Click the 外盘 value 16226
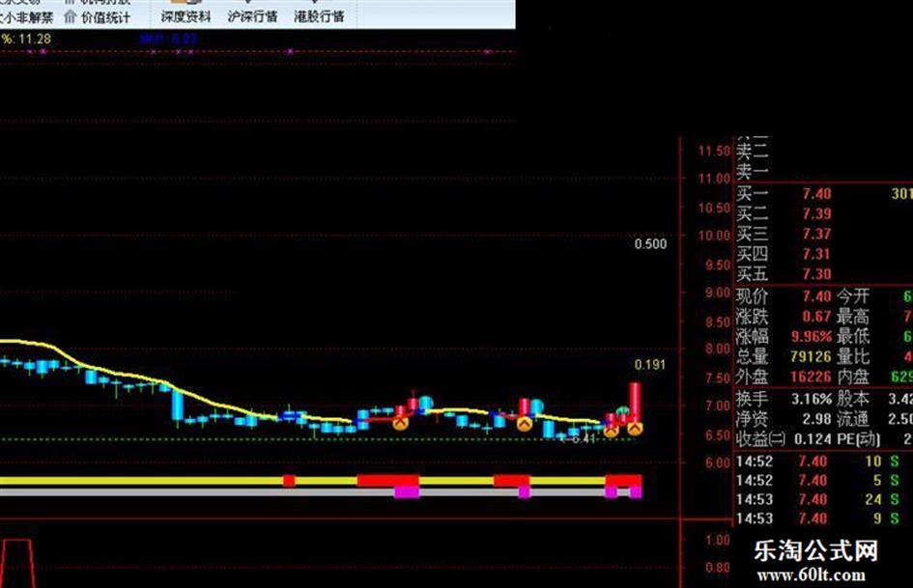 (x=812, y=377)
